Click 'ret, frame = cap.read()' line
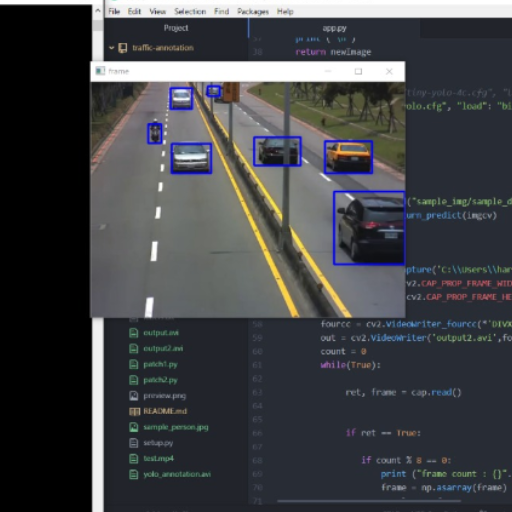 pyautogui.click(x=403, y=392)
